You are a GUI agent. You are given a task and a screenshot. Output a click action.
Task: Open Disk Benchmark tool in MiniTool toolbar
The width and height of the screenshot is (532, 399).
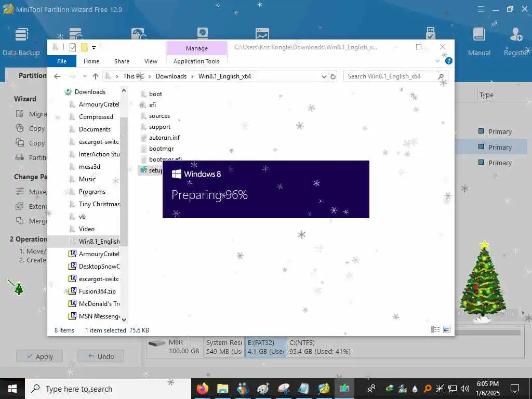point(202,33)
